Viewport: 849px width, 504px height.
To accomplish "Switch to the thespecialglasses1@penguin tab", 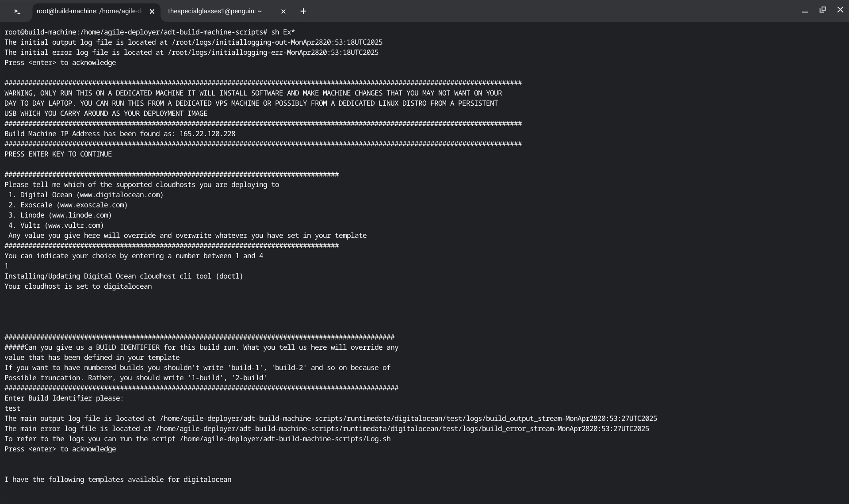I will pyautogui.click(x=215, y=11).
